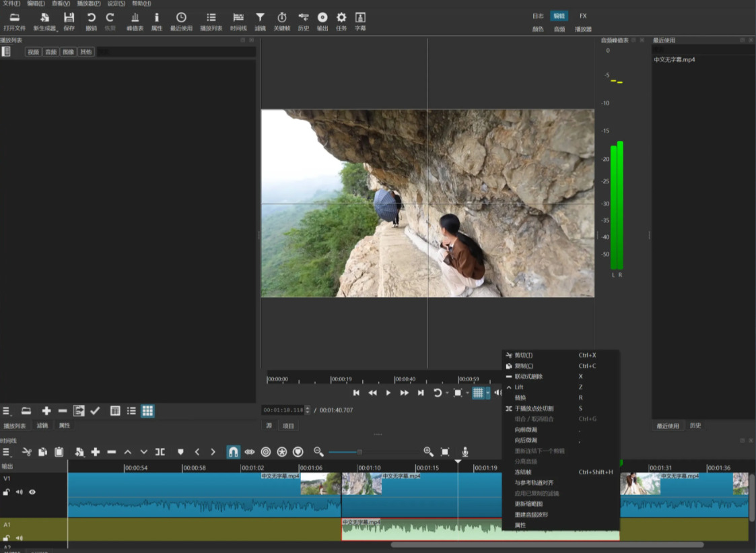
Task: Open the player grid options dropdown arrow
Action: pyautogui.click(x=488, y=393)
